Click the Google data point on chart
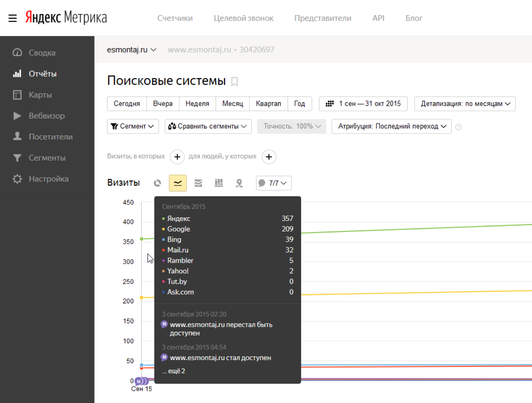 pyautogui.click(x=142, y=298)
